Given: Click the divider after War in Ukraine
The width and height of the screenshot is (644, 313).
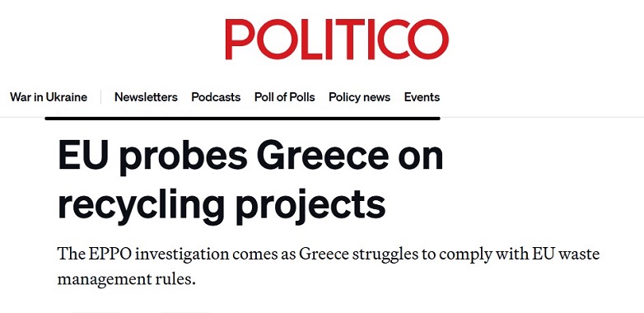Looking at the screenshot, I should pos(100,97).
